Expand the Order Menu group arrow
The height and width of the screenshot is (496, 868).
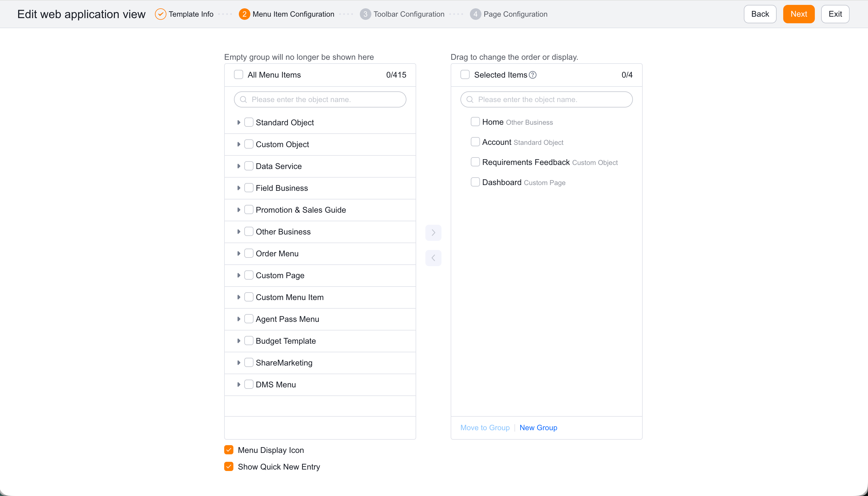tap(239, 253)
